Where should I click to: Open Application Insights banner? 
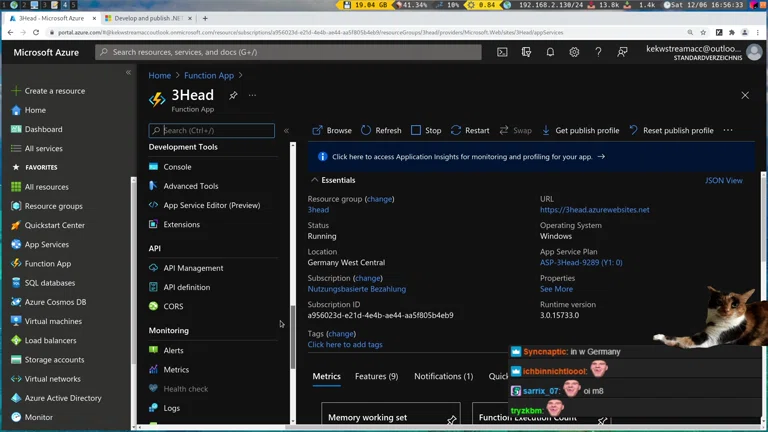click(531, 157)
